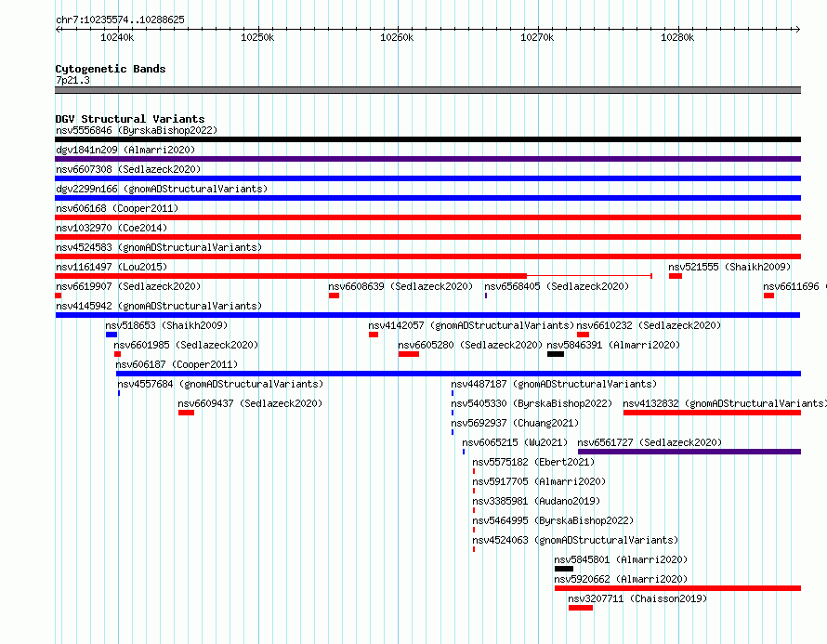The height and width of the screenshot is (644, 827).
Task: Click the black nsv5846391 (Almarri2020) bar
Action: click(556, 354)
